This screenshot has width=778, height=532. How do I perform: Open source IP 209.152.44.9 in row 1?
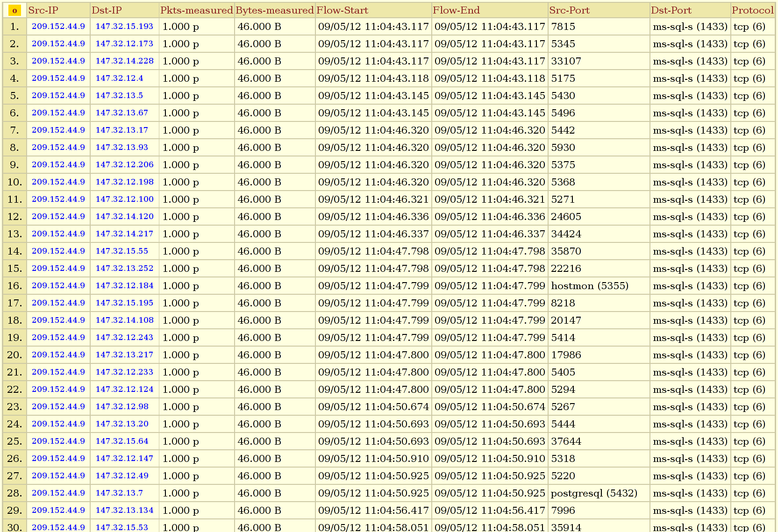point(58,26)
